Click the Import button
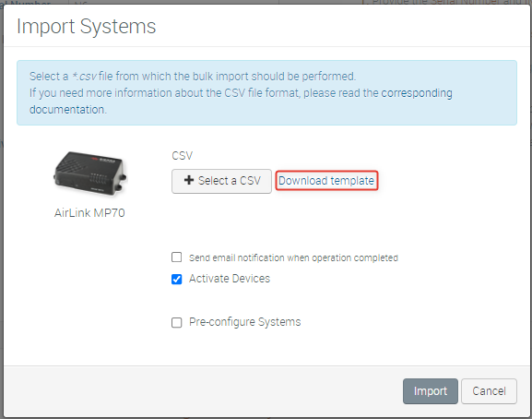 pyautogui.click(x=431, y=391)
